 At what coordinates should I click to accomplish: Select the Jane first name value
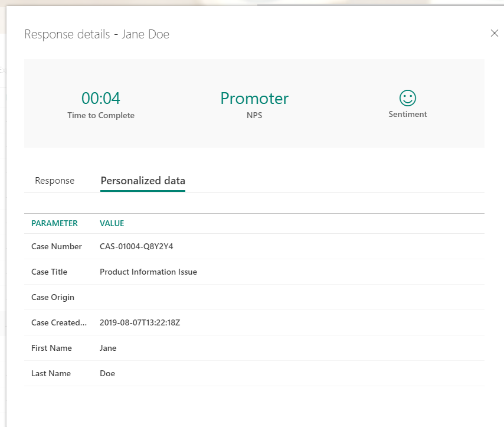coord(108,348)
